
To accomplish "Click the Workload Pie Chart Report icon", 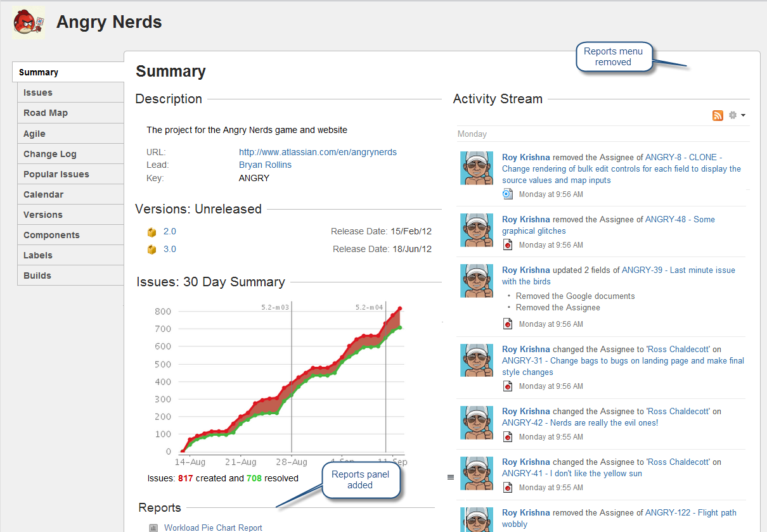I will point(153,528).
